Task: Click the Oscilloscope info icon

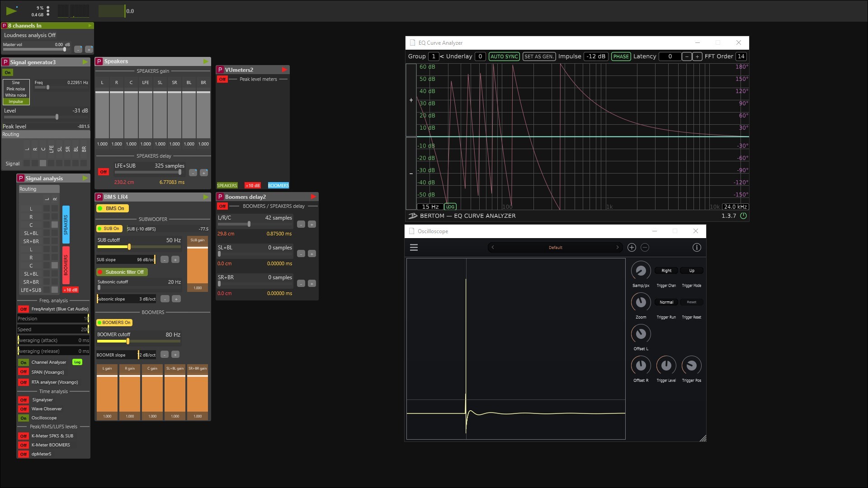Action: tap(697, 247)
